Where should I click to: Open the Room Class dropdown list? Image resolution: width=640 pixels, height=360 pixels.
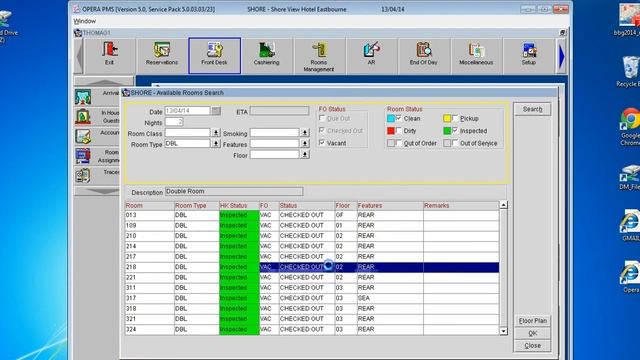coord(216,133)
